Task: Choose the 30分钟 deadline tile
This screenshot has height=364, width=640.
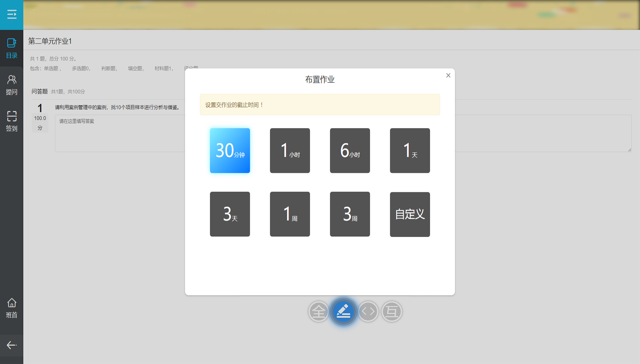Action: click(x=230, y=151)
